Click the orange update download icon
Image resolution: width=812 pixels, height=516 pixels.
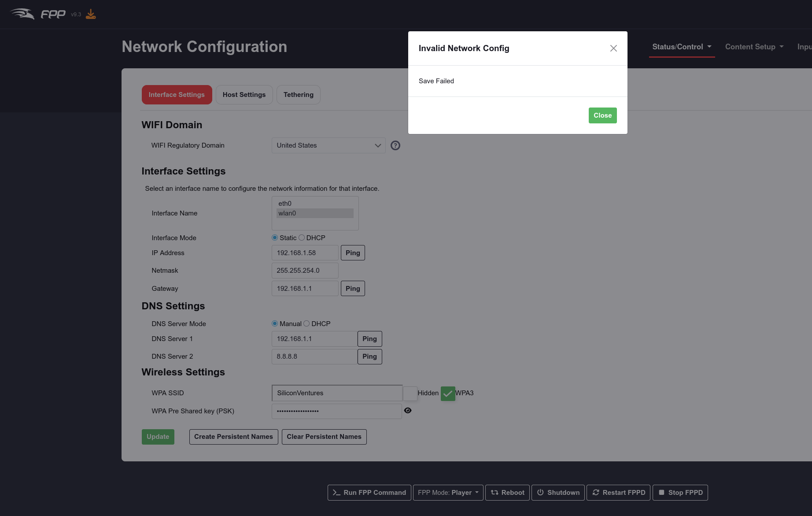(x=91, y=15)
